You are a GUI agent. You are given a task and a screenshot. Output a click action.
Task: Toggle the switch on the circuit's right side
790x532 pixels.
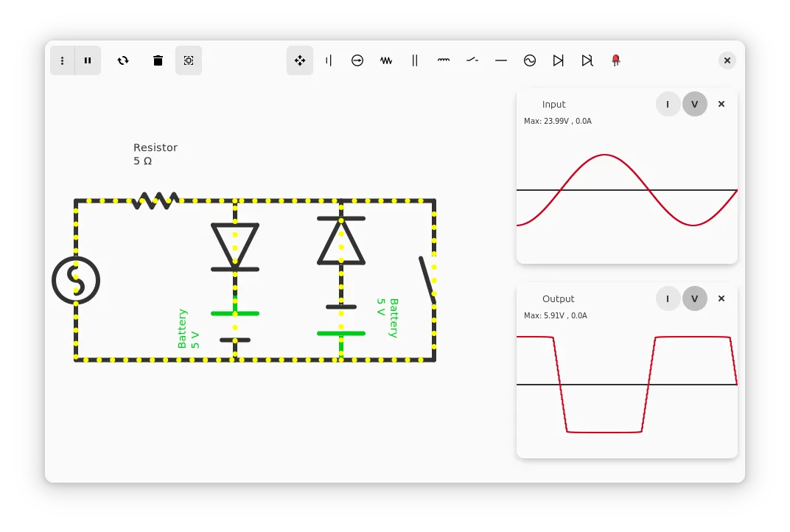point(427,280)
